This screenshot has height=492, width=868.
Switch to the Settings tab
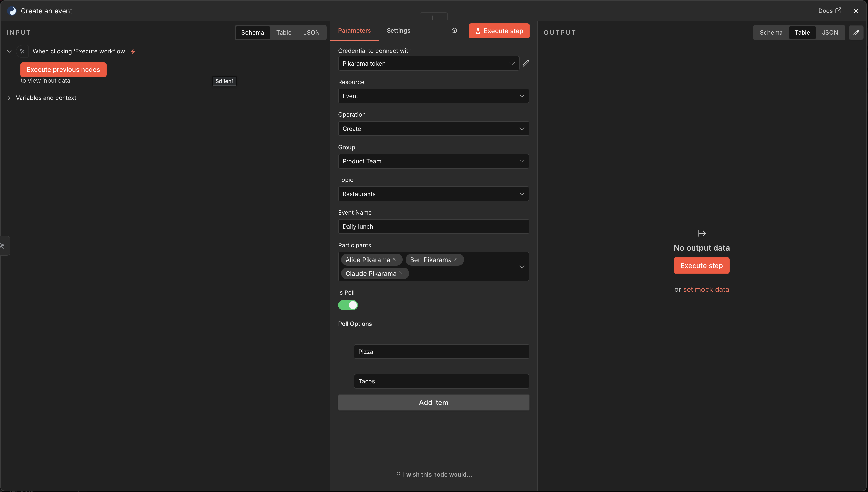[398, 31]
